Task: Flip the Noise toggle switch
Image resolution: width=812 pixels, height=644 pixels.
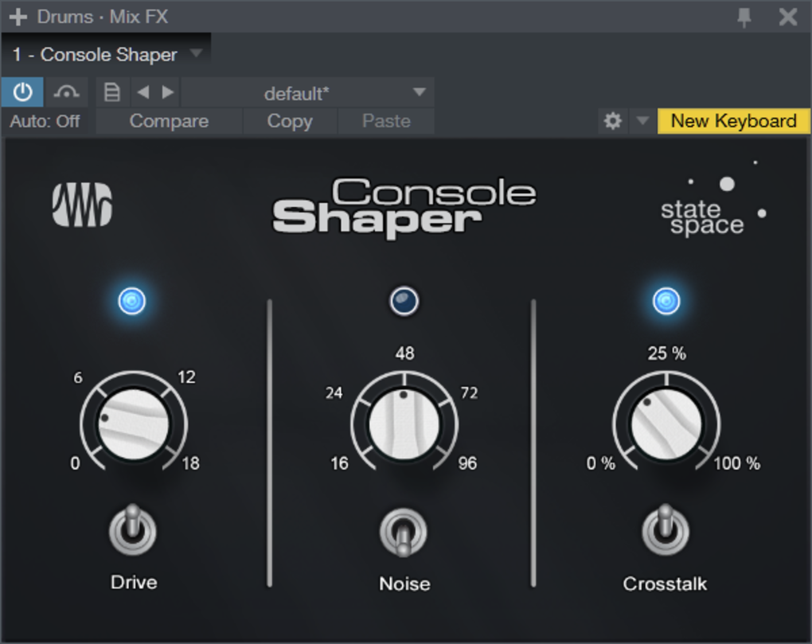Action: click(404, 533)
